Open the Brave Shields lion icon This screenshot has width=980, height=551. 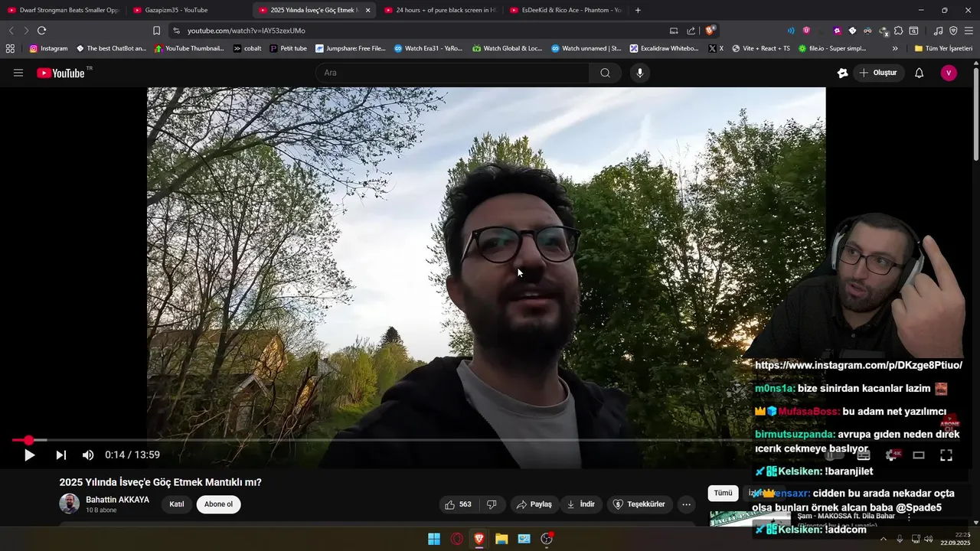[x=710, y=31]
